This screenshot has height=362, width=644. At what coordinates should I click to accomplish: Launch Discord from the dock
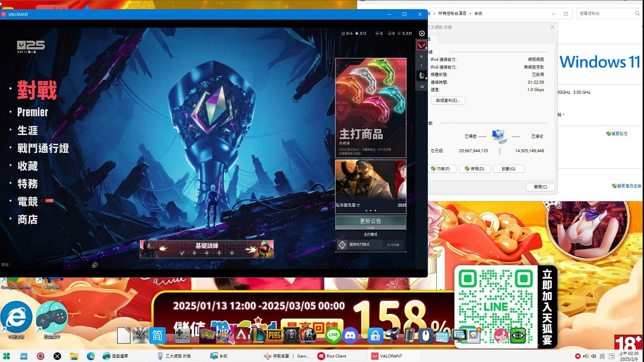pyautogui.click(x=351, y=335)
